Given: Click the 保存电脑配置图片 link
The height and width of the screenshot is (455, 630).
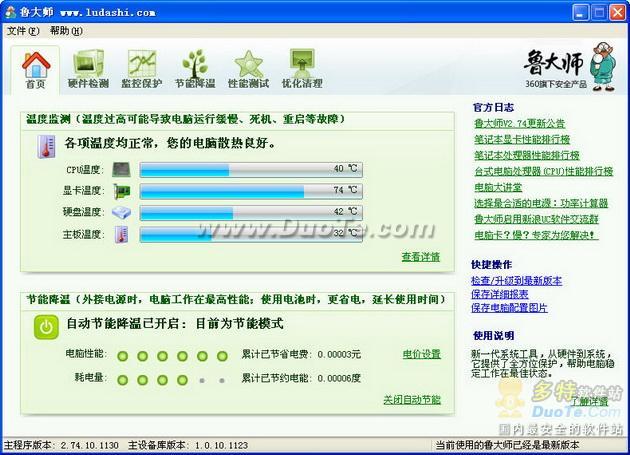Looking at the screenshot, I should pyautogui.click(x=510, y=308).
